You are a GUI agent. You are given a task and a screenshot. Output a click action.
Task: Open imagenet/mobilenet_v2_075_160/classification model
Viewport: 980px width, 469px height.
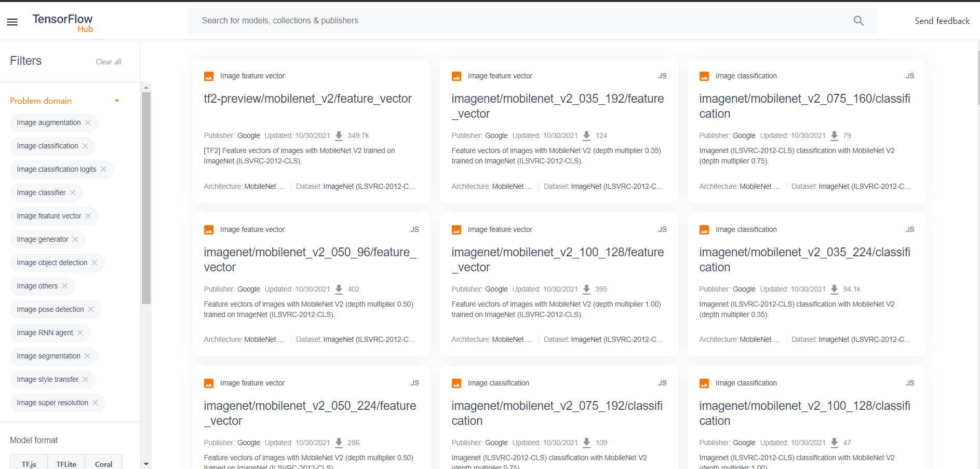(x=805, y=106)
